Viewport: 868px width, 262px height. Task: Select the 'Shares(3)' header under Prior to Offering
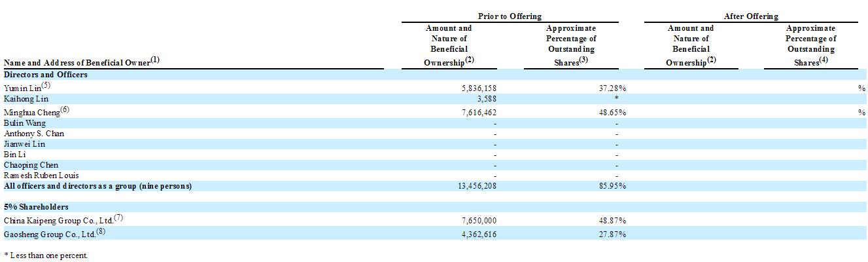click(571, 62)
